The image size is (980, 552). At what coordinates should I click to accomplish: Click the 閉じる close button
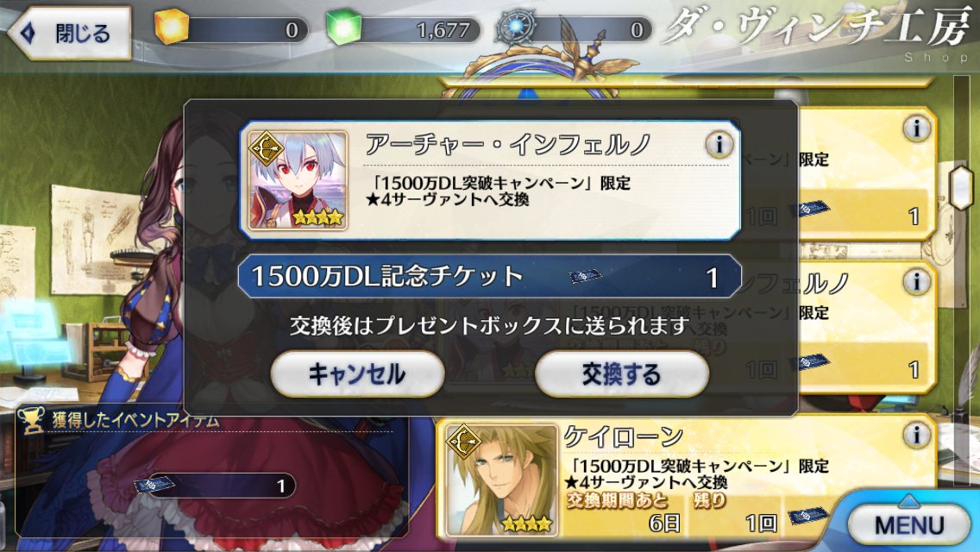[69, 33]
